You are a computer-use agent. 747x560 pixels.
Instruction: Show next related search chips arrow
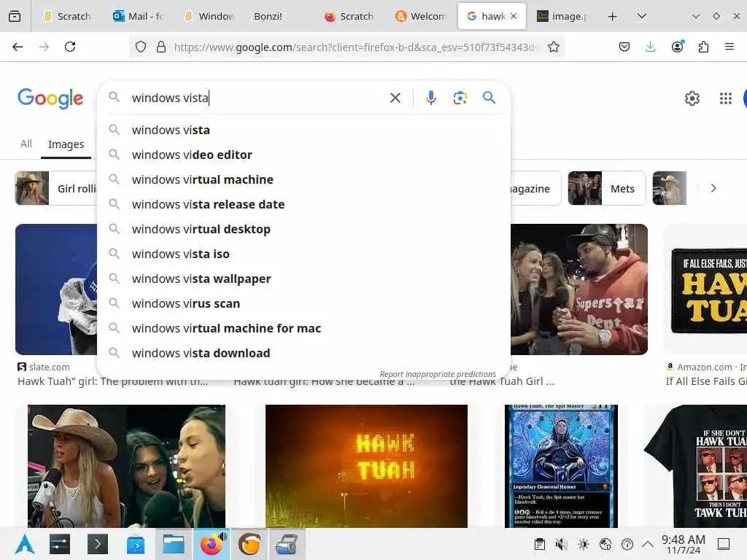pos(713,188)
